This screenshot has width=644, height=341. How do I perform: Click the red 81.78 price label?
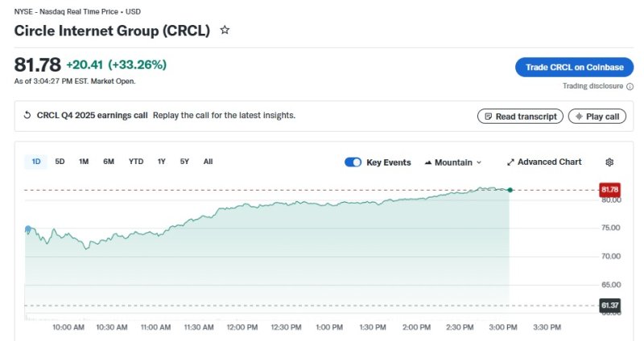click(609, 190)
